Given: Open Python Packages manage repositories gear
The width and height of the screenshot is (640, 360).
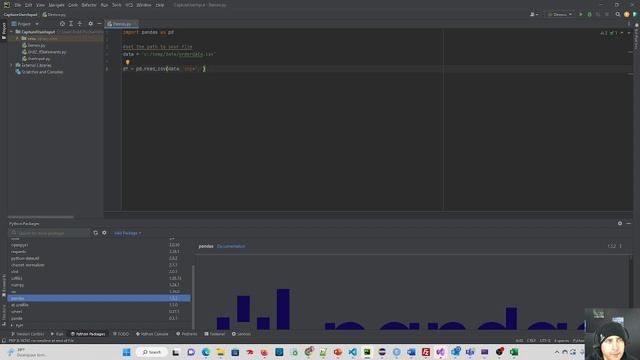Looking at the screenshot, I should click(x=104, y=233).
